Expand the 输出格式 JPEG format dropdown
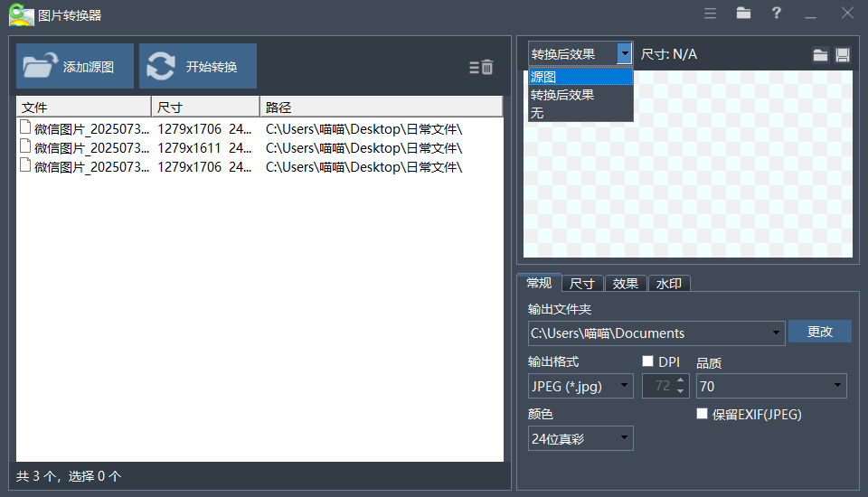Image resolution: width=868 pixels, height=497 pixels. (580, 386)
